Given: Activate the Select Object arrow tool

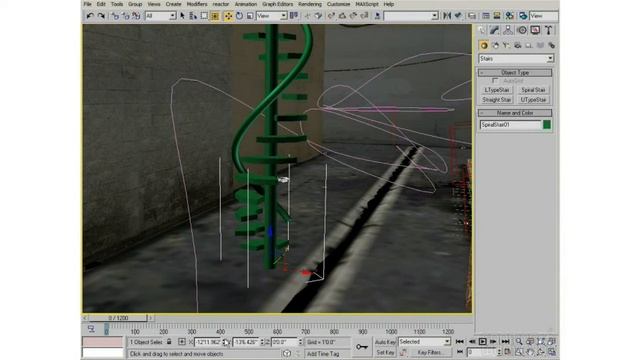Looking at the screenshot, I should [x=182, y=16].
